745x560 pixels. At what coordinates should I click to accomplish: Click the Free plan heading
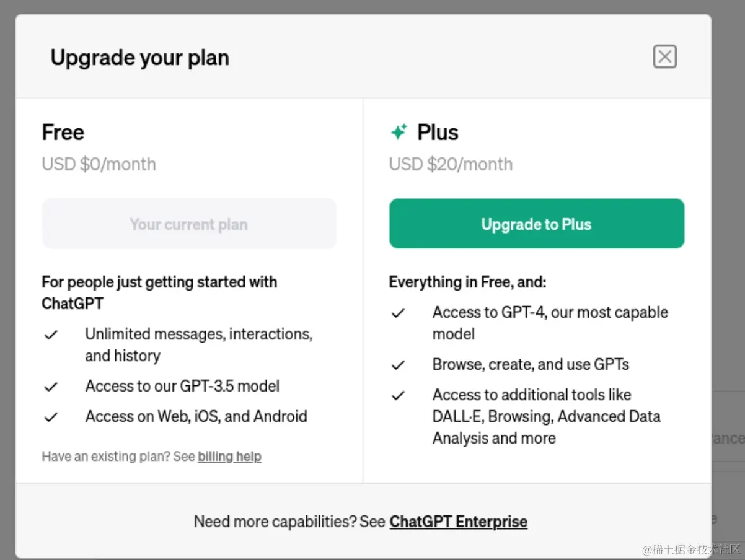[x=63, y=133]
